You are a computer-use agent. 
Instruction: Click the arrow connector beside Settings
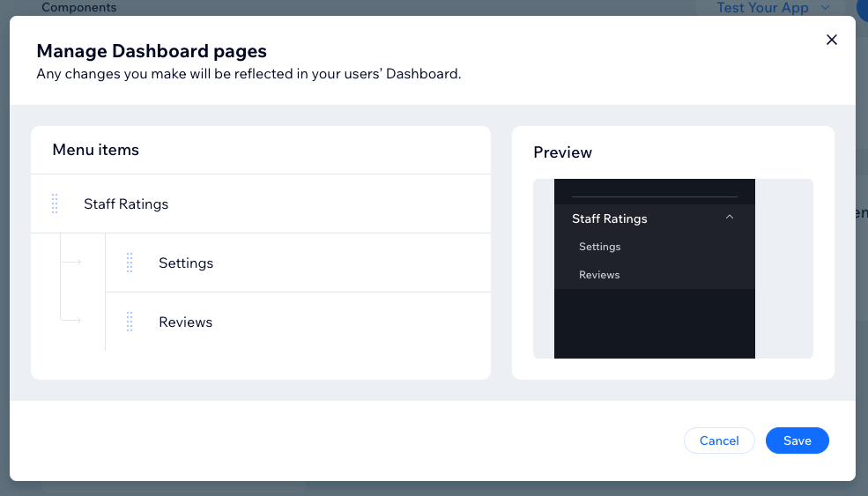[71, 262]
